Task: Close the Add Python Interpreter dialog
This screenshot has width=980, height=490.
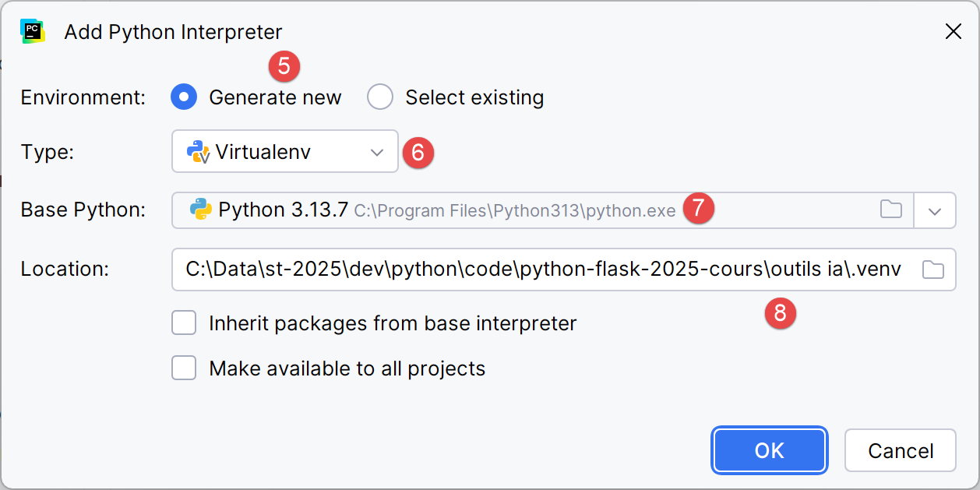Action: 953,32
